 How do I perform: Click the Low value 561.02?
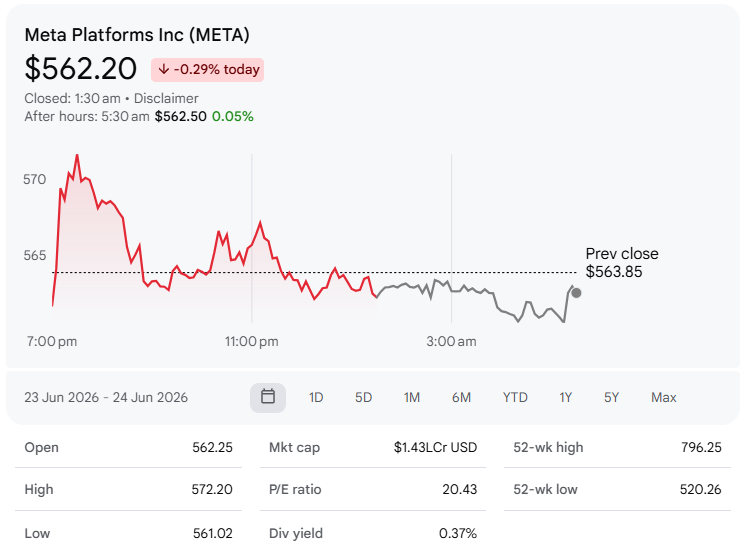(213, 533)
